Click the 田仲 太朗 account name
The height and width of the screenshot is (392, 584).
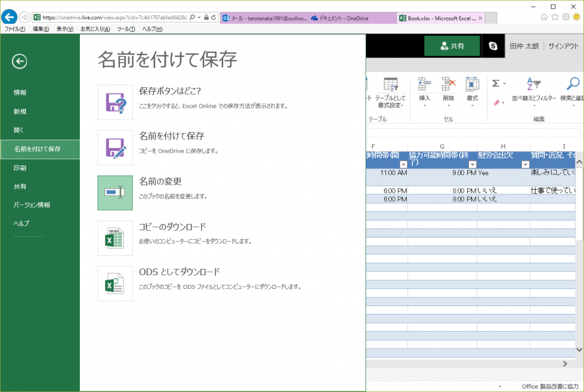(524, 46)
